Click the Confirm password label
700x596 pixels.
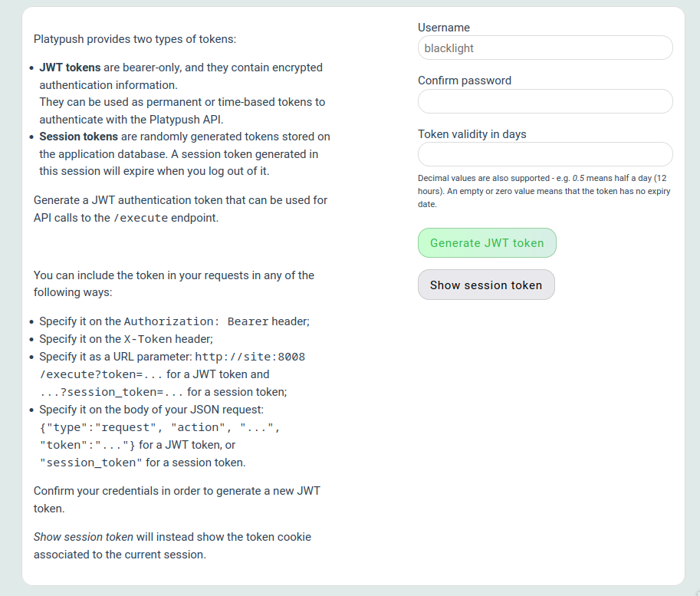pyautogui.click(x=464, y=80)
